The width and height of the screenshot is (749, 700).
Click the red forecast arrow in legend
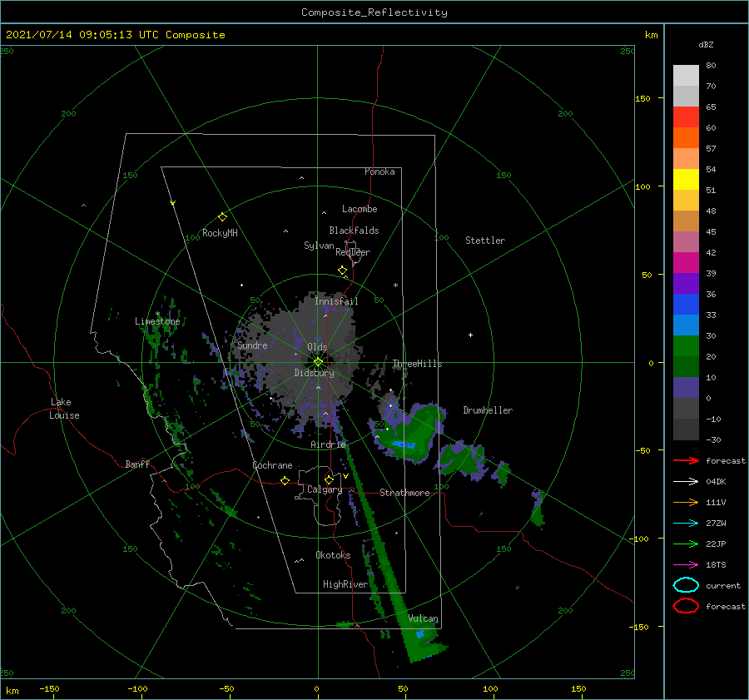click(686, 460)
